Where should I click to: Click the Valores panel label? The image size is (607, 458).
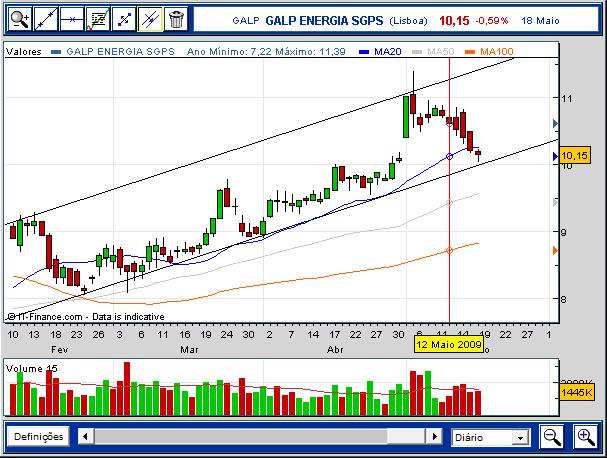[x=24, y=51]
